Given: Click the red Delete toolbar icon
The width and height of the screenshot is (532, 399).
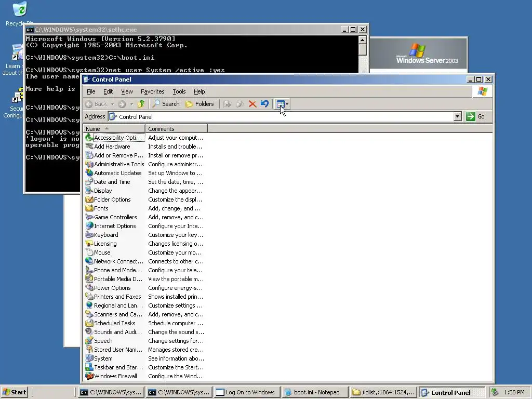Looking at the screenshot, I should [x=252, y=104].
